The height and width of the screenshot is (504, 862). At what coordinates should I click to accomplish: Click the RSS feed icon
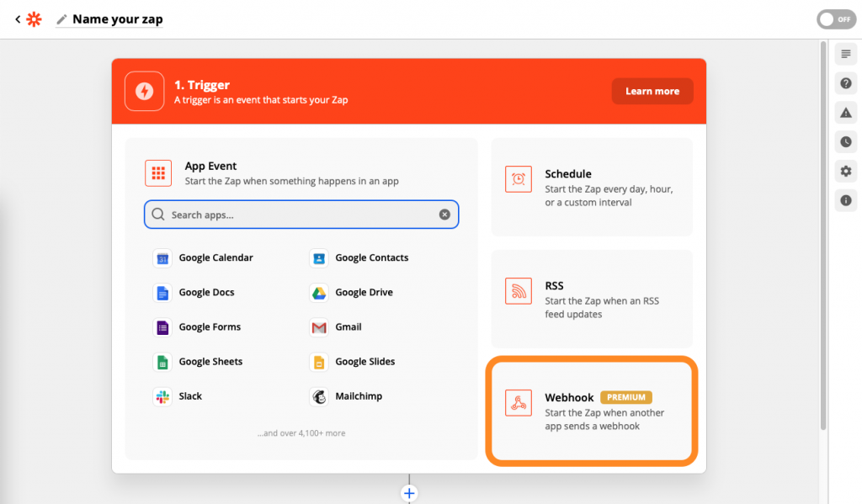519,291
